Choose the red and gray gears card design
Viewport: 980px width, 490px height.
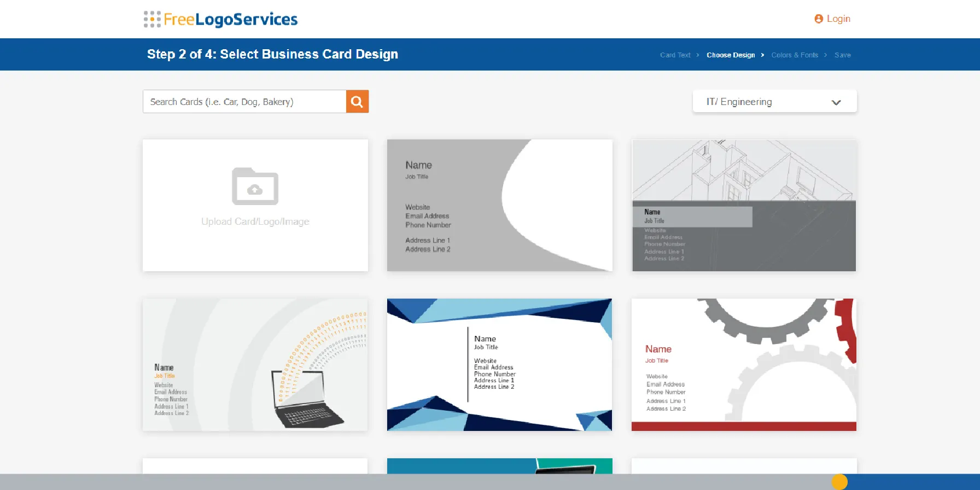point(744,364)
